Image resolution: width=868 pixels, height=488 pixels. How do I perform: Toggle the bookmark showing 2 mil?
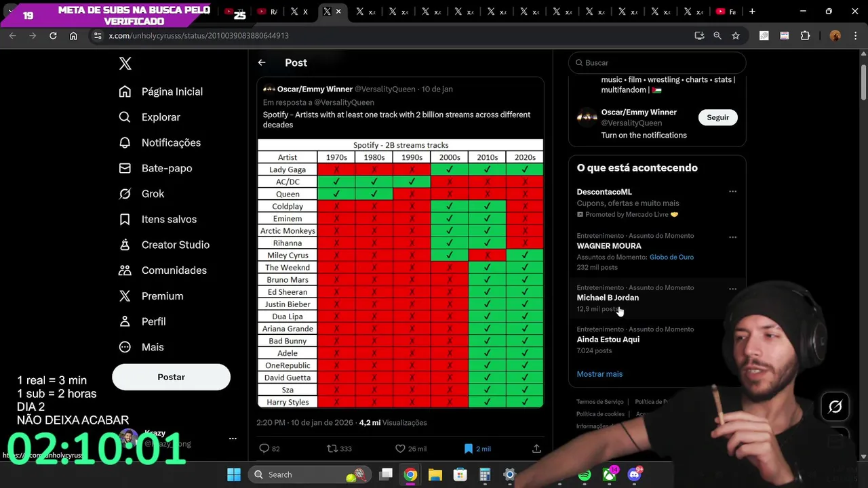(468, 449)
